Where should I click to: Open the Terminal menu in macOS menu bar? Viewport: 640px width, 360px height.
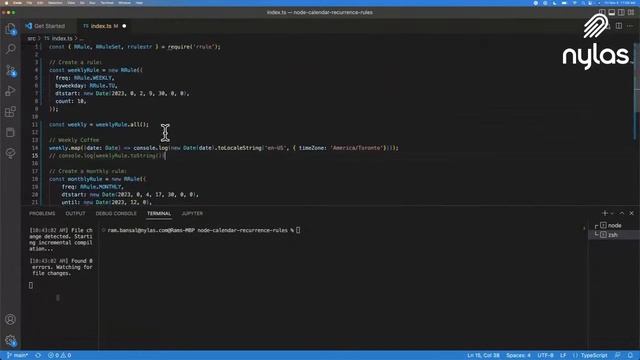[107, 2]
